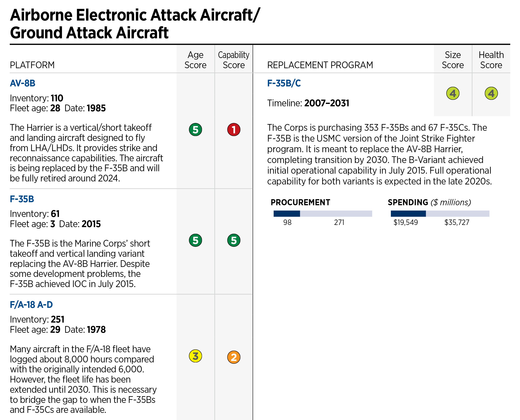Open the F-35B platform heading link

22,199
